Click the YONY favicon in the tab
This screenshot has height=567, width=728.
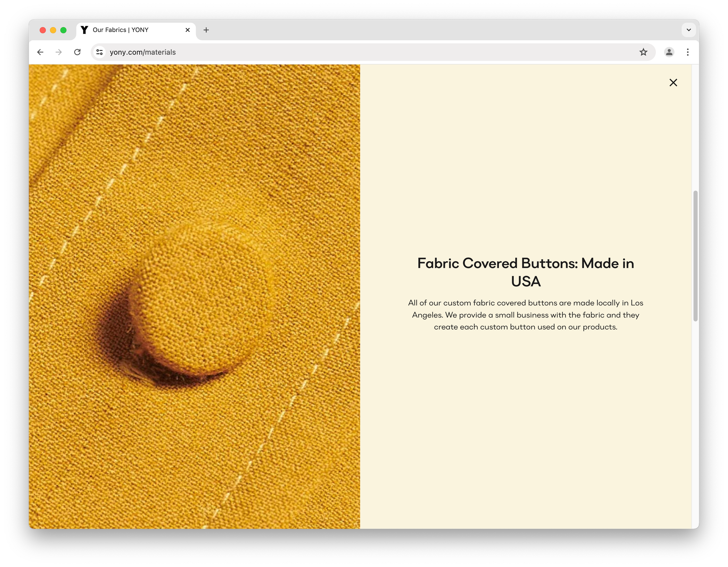[x=85, y=30]
